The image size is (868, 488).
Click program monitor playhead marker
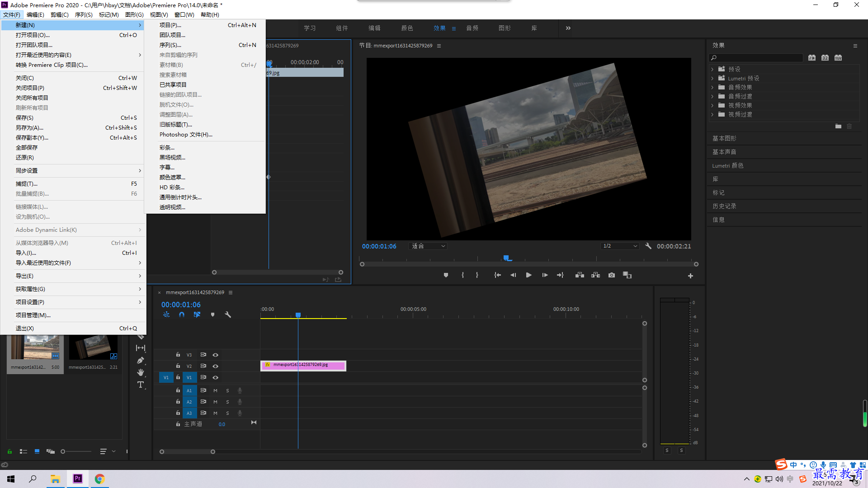click(506, 258)
